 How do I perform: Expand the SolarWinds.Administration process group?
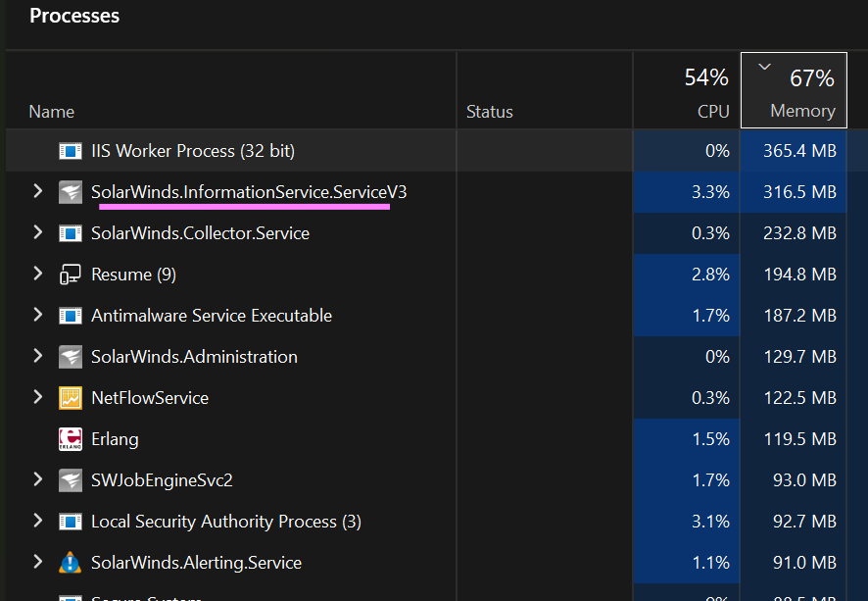point(37,356)
